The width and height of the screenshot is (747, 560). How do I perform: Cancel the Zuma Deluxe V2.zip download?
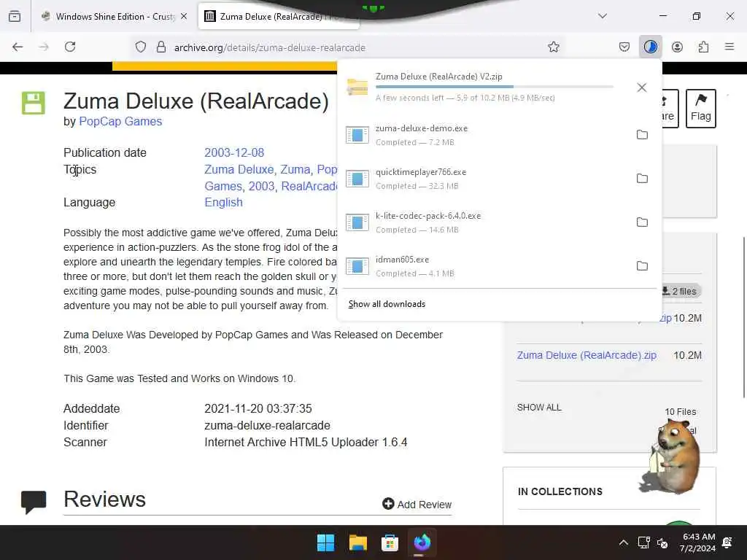642,87
